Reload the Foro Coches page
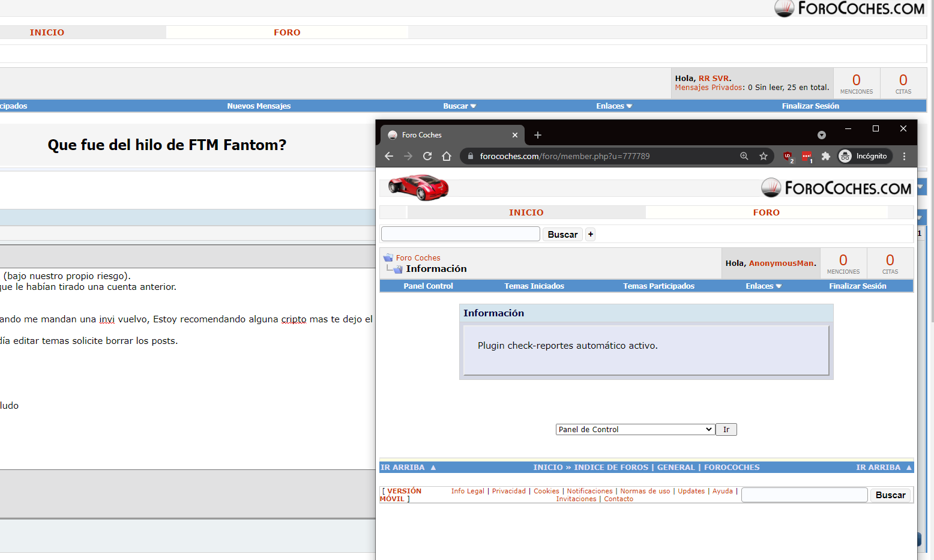 (x=427, y=156)
